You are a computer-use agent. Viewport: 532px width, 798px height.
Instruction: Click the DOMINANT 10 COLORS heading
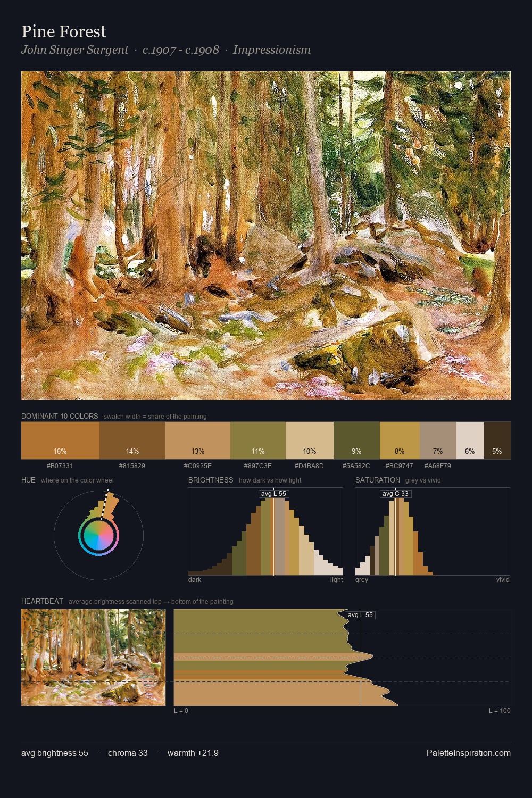click(60, 417)
